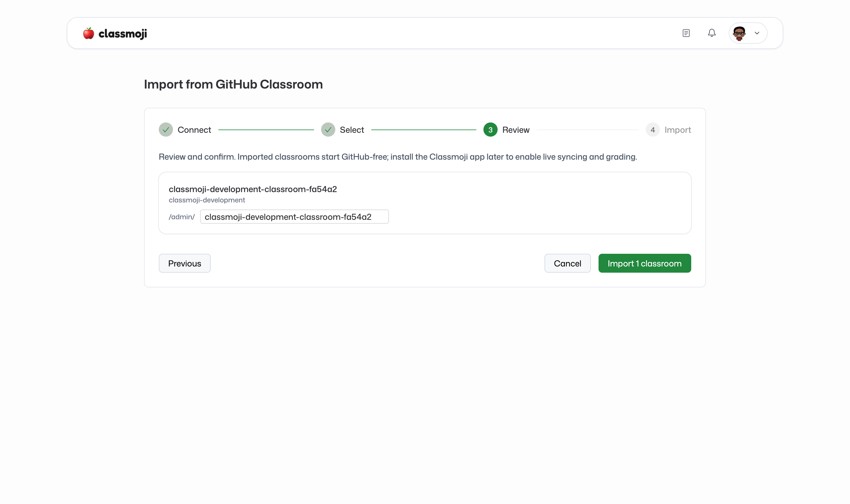This screenshot has width=850, height=504.
Task: Click the Connect step label
Action: [x=194, y=130]
